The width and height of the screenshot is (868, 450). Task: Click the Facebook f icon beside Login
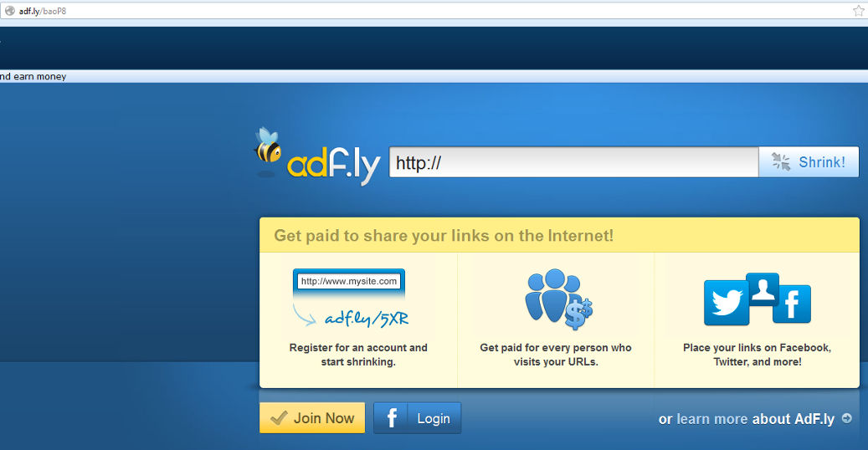pos(391,418)
